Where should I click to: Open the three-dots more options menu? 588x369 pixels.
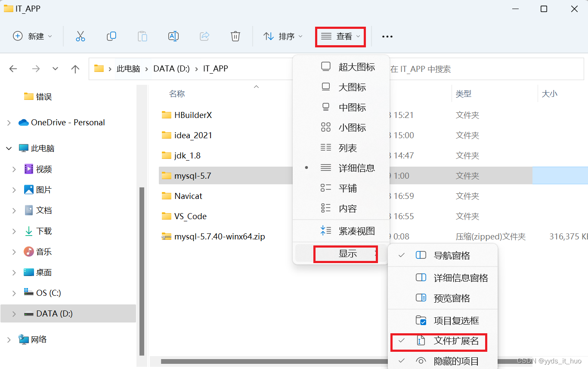pyautogui.click(x=387, y=37)
